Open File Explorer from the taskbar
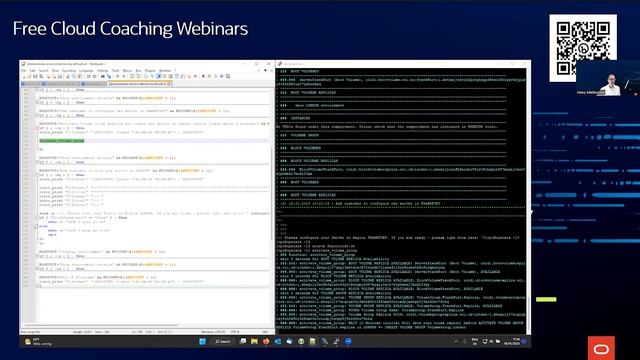The height and width of the screenshot is (360, 640). click(x=254, y=341)
